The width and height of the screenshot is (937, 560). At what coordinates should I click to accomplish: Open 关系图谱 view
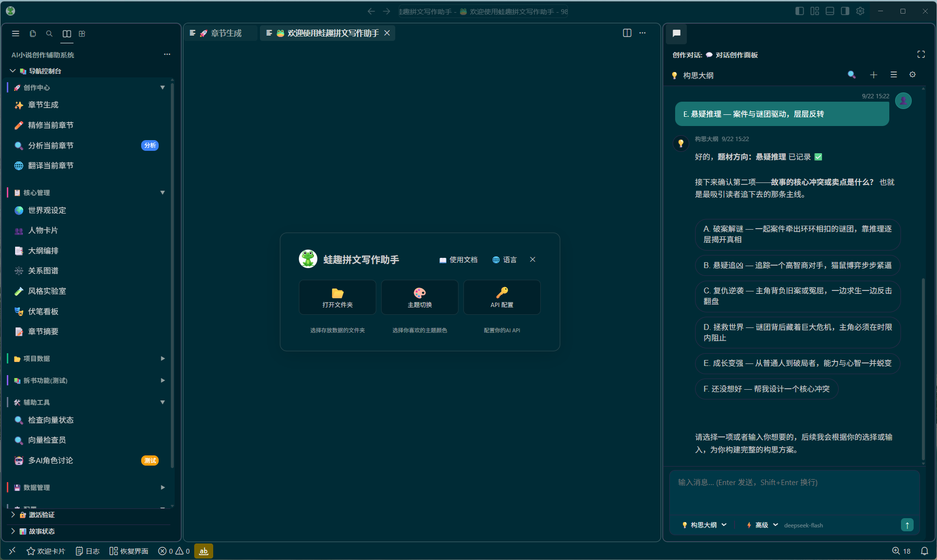[88, 271]
